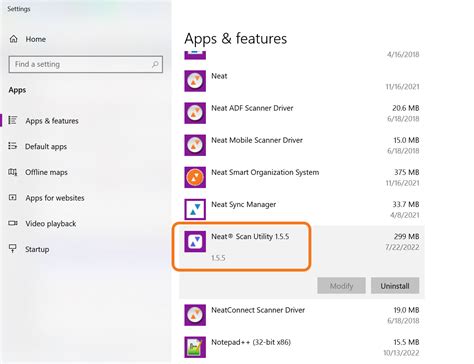
Task: Click the 10/13/2022 install date
Action: pos(401,353)
